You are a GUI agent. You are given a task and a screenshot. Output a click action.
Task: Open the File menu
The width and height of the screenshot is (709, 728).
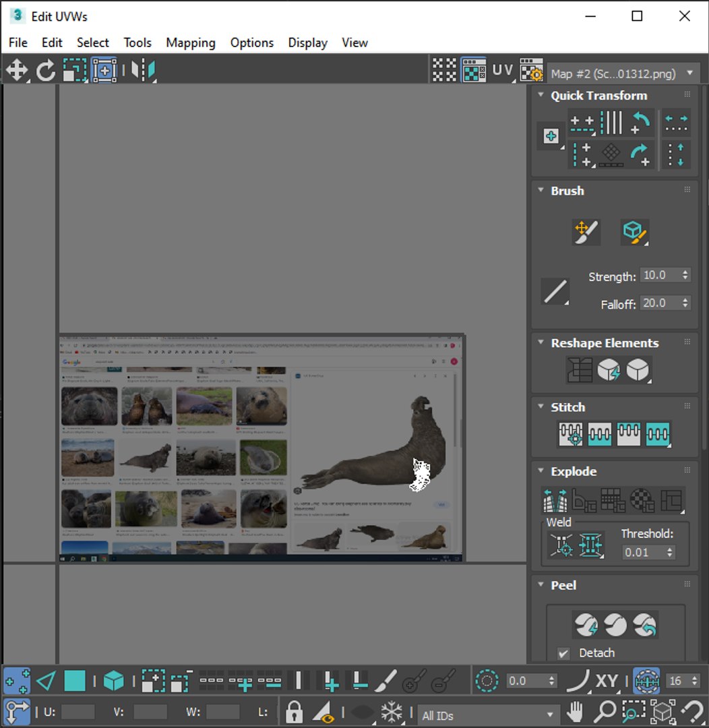coord(18,42)
